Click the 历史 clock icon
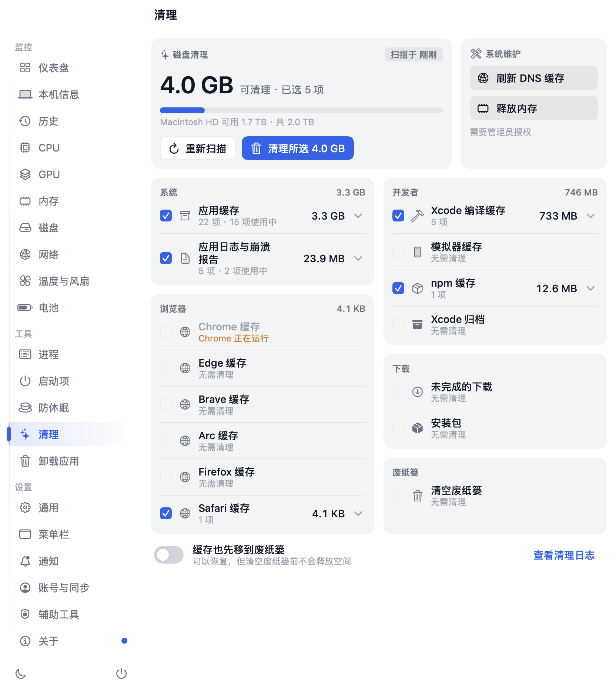 (25, 121)
